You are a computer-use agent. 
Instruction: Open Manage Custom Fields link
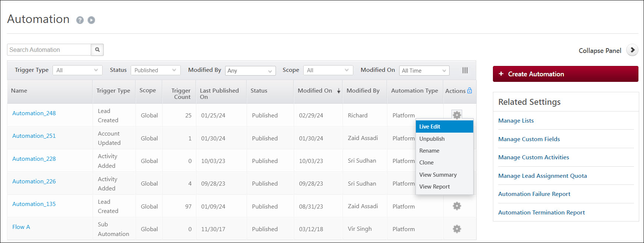[529, 139]
